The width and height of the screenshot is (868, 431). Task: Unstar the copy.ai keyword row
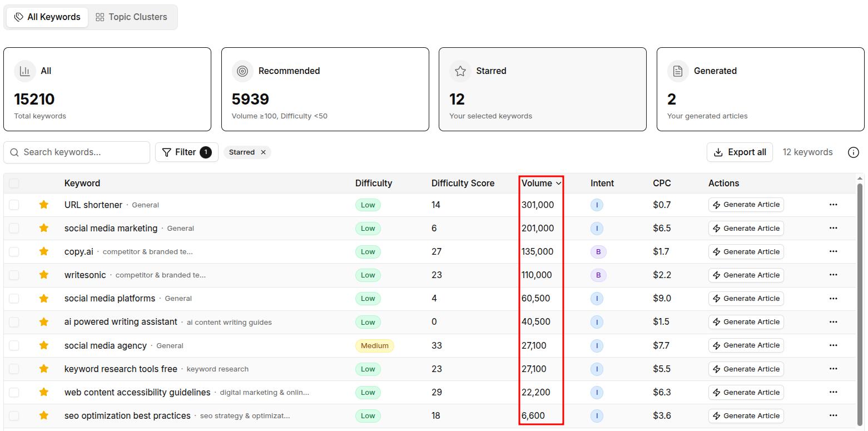(44, 251)
